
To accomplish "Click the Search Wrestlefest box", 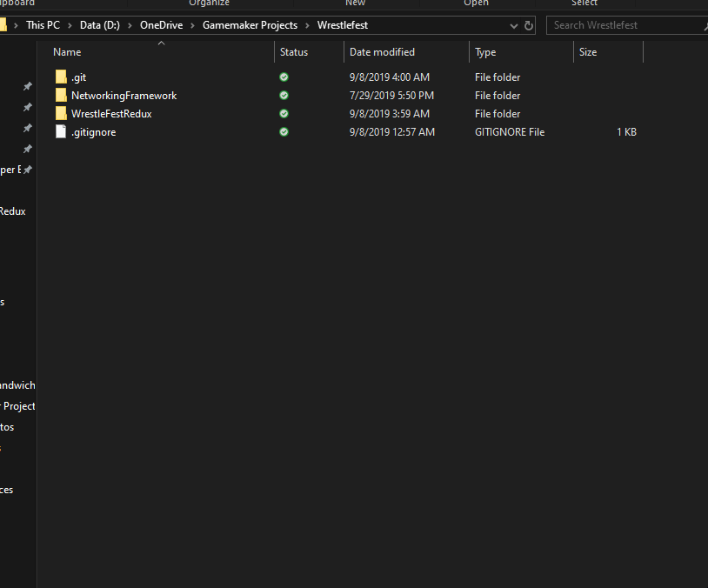I will click(627, 25).
